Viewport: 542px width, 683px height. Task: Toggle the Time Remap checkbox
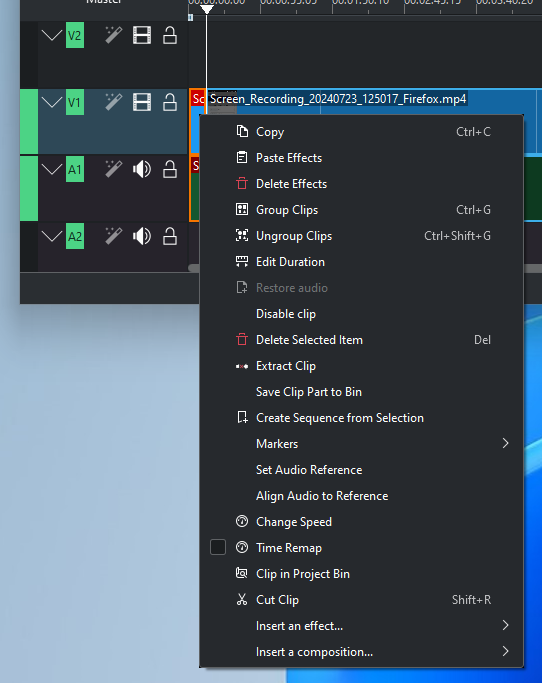[218, 547]
